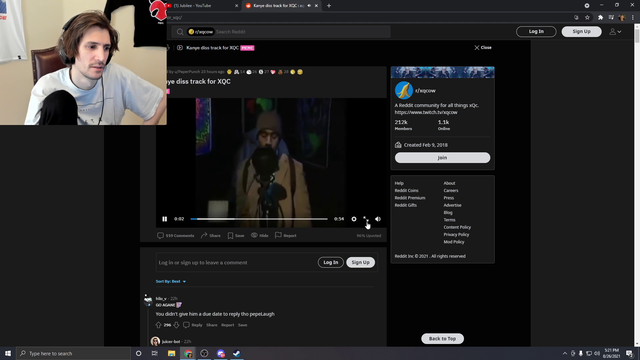Open the comments icon below post
This screenshot has height=360, width=640.
(160, 236)
